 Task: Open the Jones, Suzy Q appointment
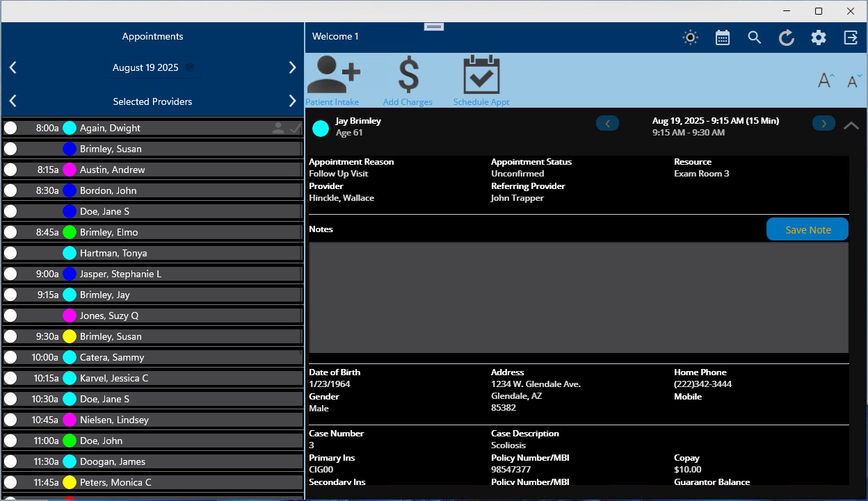tap(152, 315)
